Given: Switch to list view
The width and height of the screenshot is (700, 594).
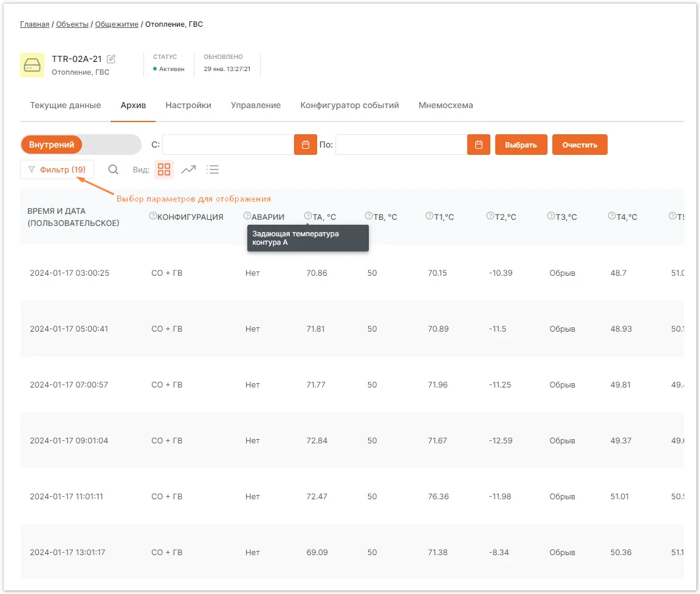Looking at the screenshot, I should tap(213, 169).
